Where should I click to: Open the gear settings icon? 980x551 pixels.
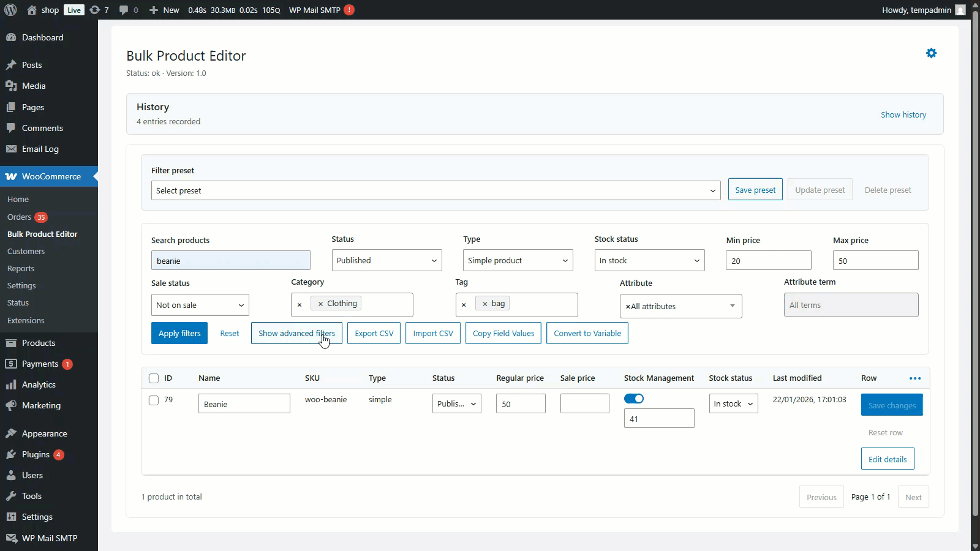[931, 53]
